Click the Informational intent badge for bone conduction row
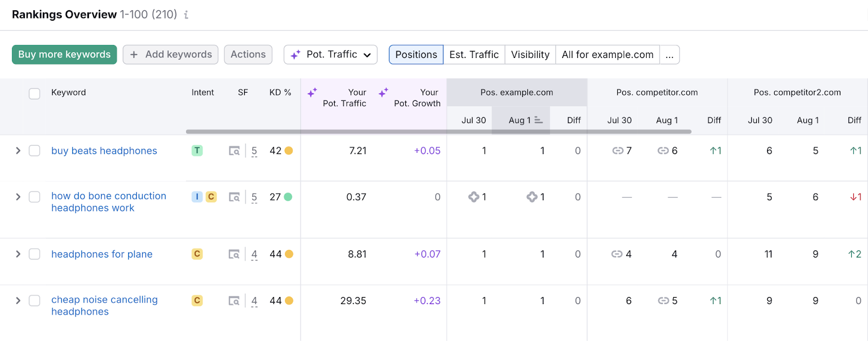Image resolution: width=868 pixels, height=341 pixels. pos(197,197)
